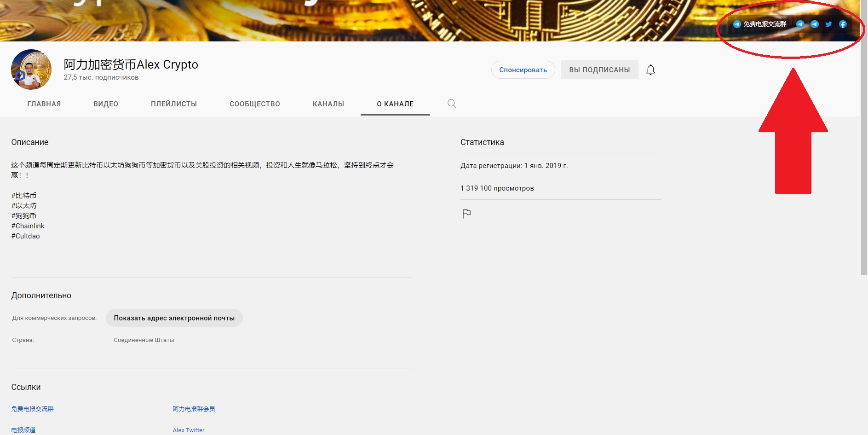Click the report flag icon under statistics
This screenshot has height=435, width=868.
pos(466,214)
